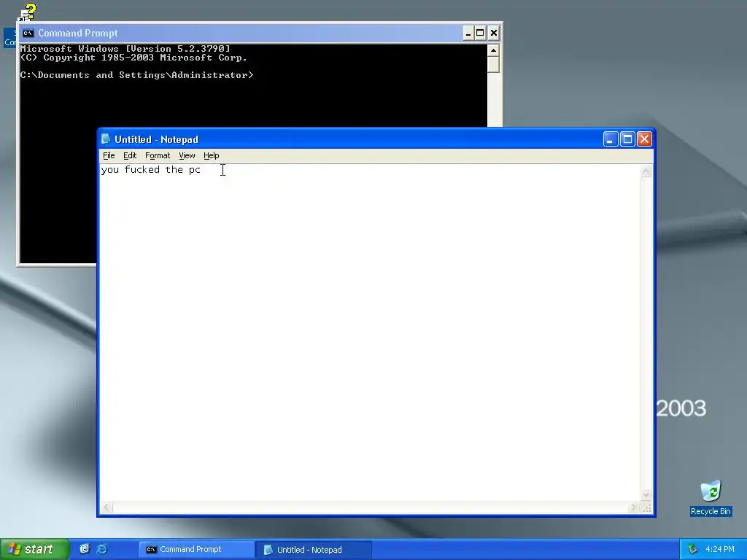Open the Recycle Bin desktop icon
Screen dimensions: 747x560
(711, 497)
